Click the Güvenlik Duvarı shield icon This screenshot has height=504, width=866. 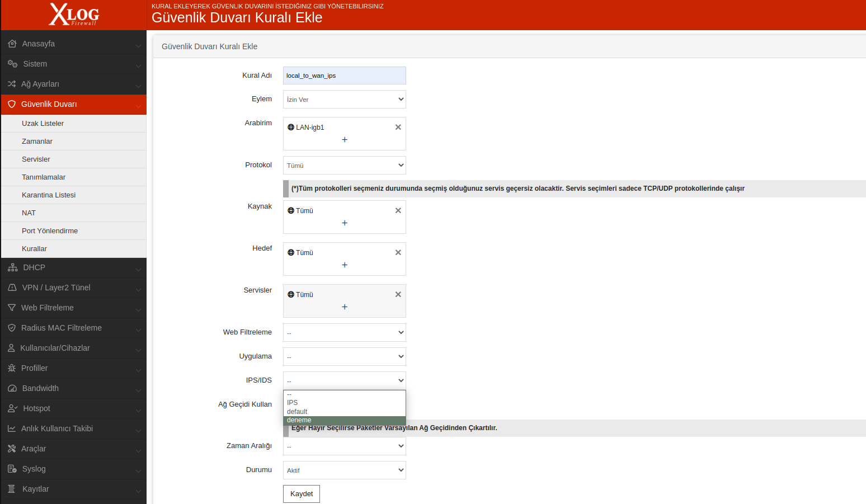point(12,104)
